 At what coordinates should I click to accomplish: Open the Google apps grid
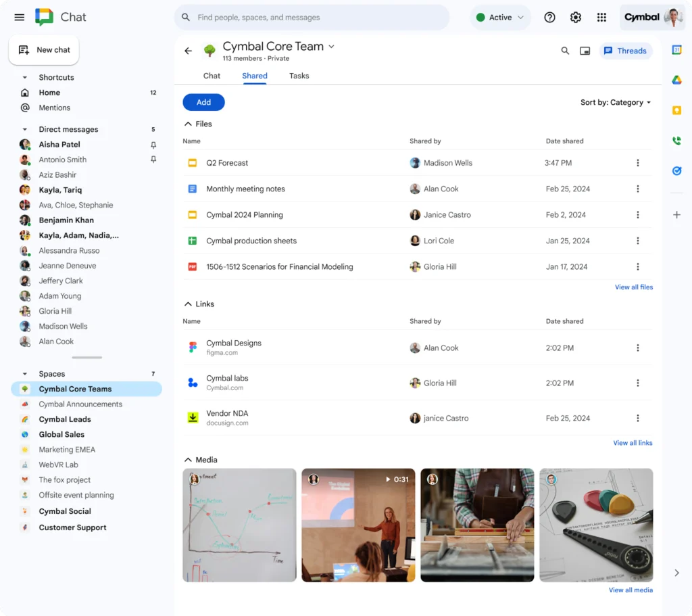click(601, 17)
